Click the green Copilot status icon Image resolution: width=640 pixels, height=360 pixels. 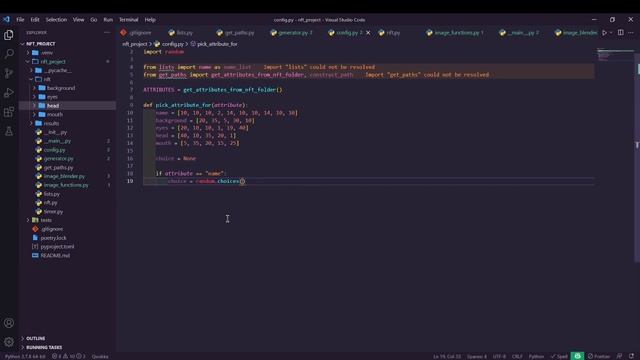pyautogui.click(x=577, y=356)
